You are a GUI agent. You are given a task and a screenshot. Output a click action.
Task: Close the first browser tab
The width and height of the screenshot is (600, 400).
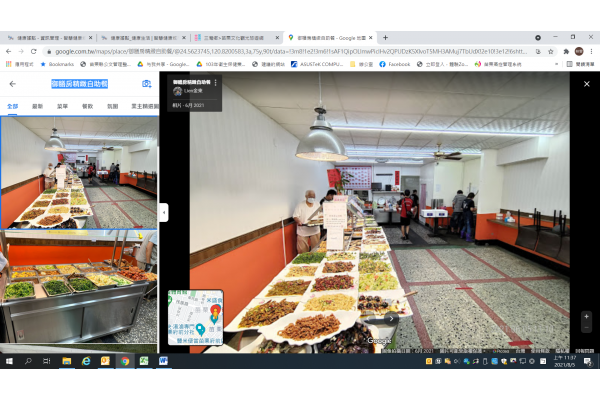click(x=90, y=38)
